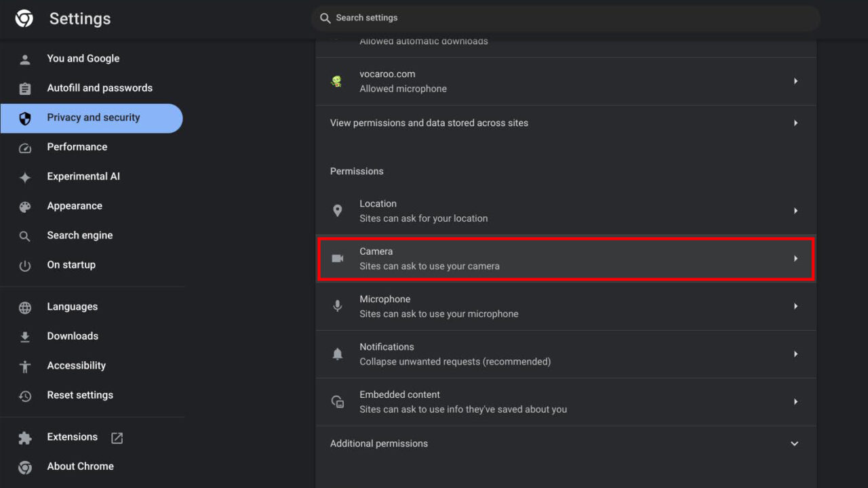Viewport: 868px width, 488px height.
Task: Click the Microphone icon
Action: (338, 306)
